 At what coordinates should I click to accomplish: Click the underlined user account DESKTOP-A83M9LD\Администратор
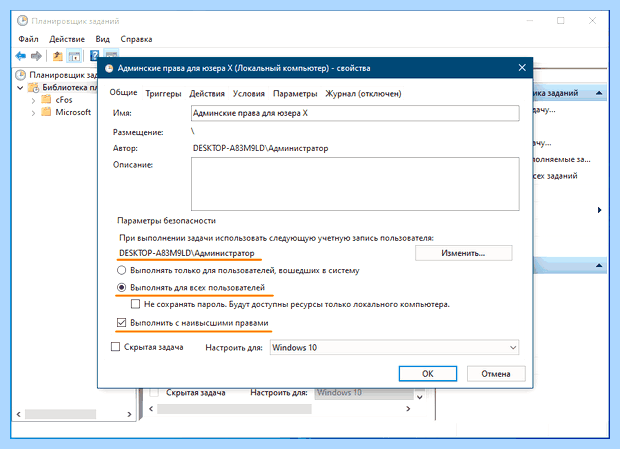187,253
